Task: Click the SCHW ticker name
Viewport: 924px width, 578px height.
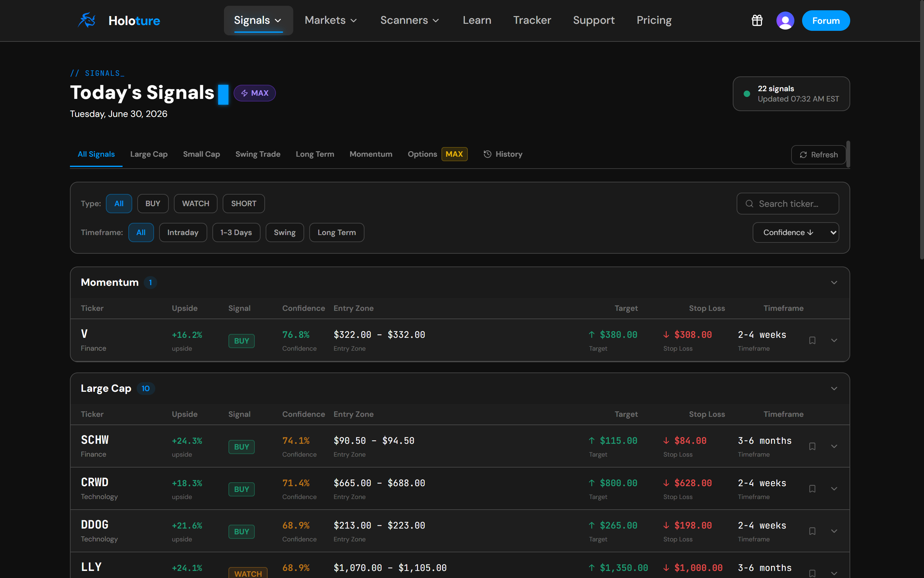Action: 95,440
